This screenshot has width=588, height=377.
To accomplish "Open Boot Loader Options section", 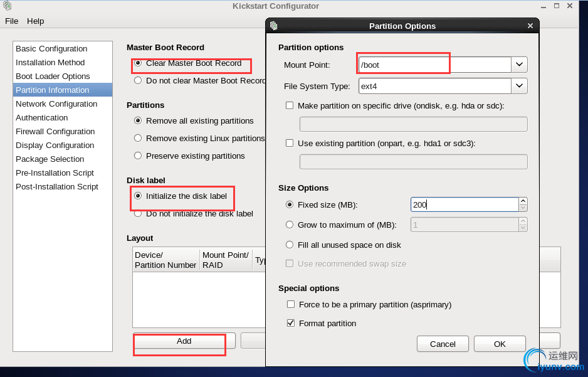I will click(x=63, y=76).
